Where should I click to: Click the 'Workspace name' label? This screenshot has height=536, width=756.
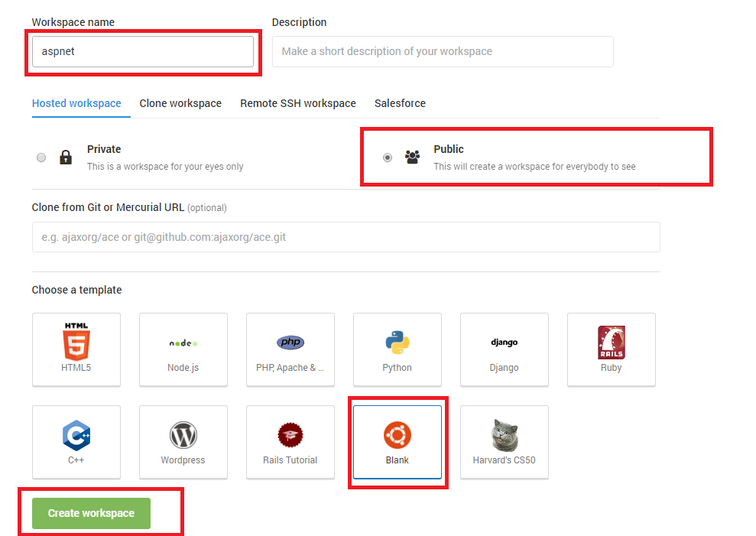click(73, 22)
